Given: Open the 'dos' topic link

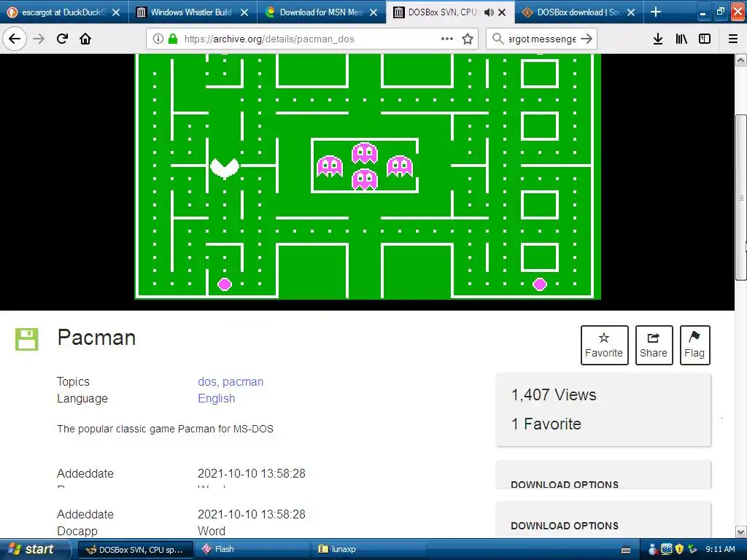Looking at the screenshot, I should coord(206,382).
